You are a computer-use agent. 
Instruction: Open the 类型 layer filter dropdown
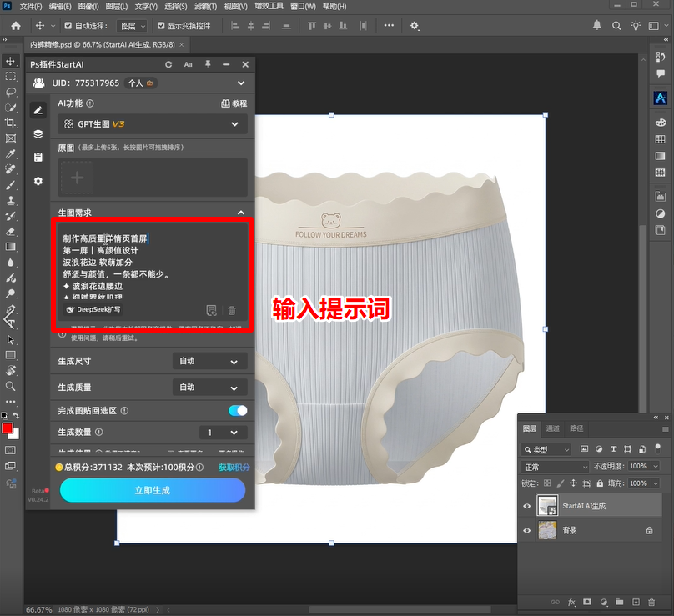coord(546,449)
